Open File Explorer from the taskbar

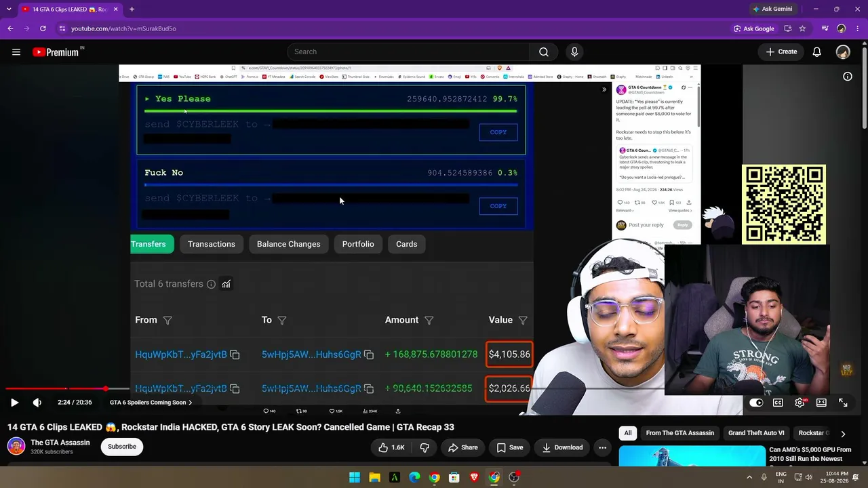coord(374,477)
